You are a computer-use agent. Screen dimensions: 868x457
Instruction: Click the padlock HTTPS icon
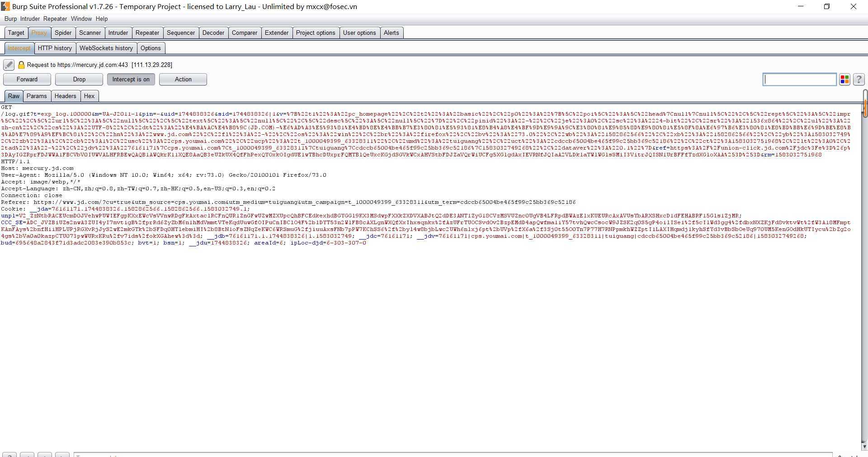[x=21, y=65]
